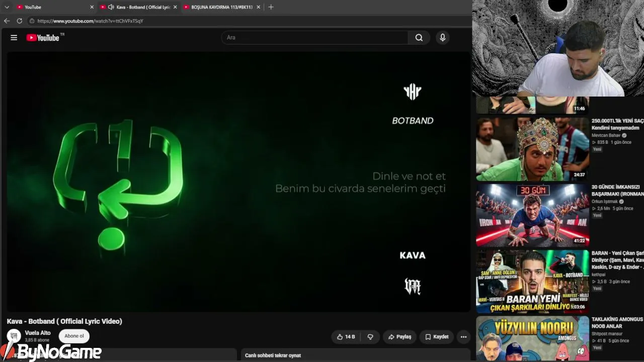Click the Yeni badge under Mevlcan Bahav
Viewport: 644px width, 362px height.
pos(597,149)
